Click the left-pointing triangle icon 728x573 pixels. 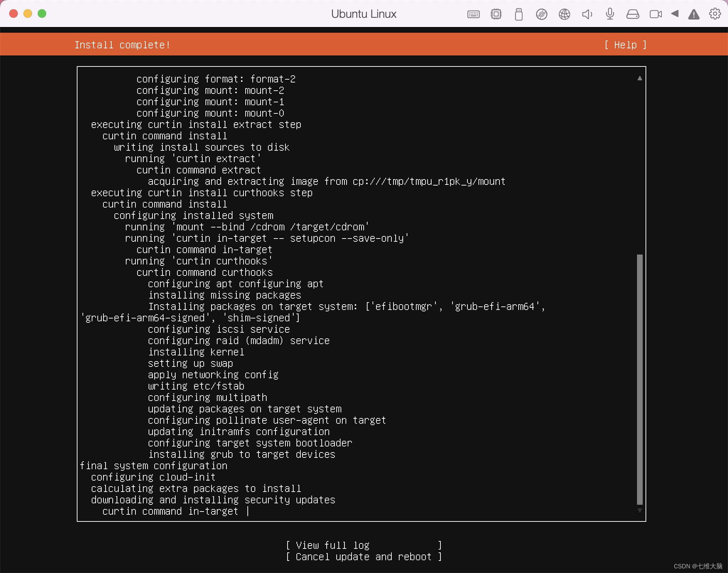tap(675, 14)
